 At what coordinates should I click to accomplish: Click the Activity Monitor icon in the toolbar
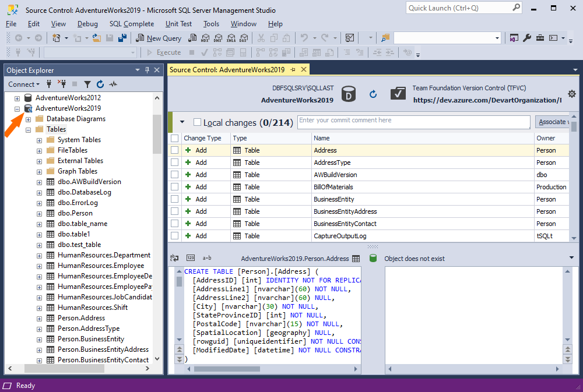point(349,38)
